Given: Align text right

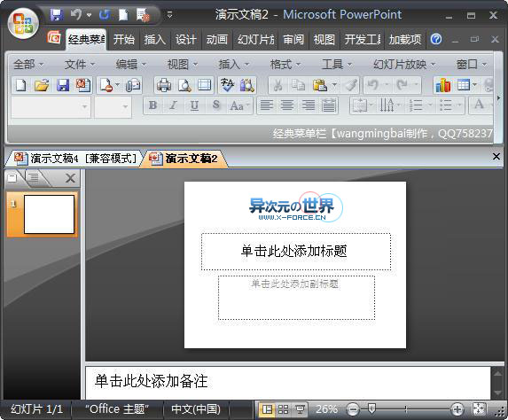Looking at the screenshot, I should pyautogui.click(x=309, y=105).
